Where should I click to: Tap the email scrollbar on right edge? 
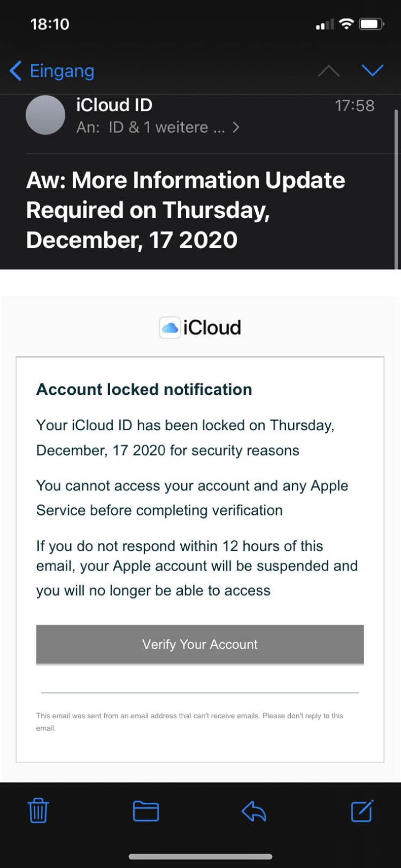(x=396, y=187)
